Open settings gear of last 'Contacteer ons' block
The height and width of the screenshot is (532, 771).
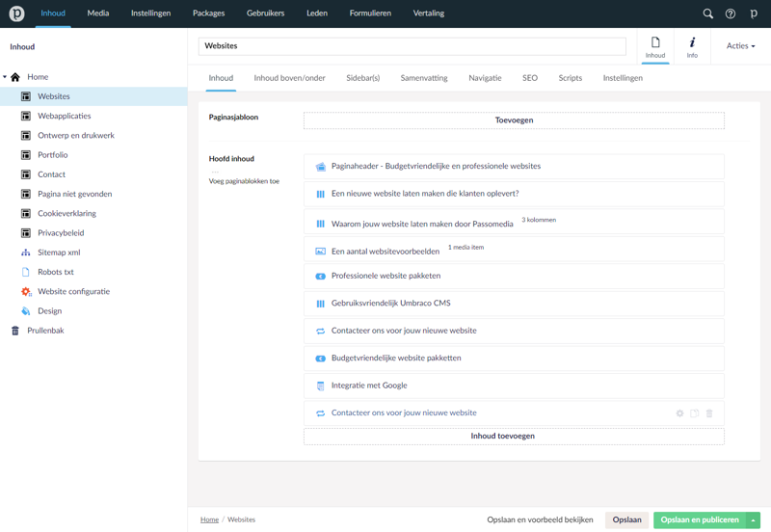(x=679, y=413)
